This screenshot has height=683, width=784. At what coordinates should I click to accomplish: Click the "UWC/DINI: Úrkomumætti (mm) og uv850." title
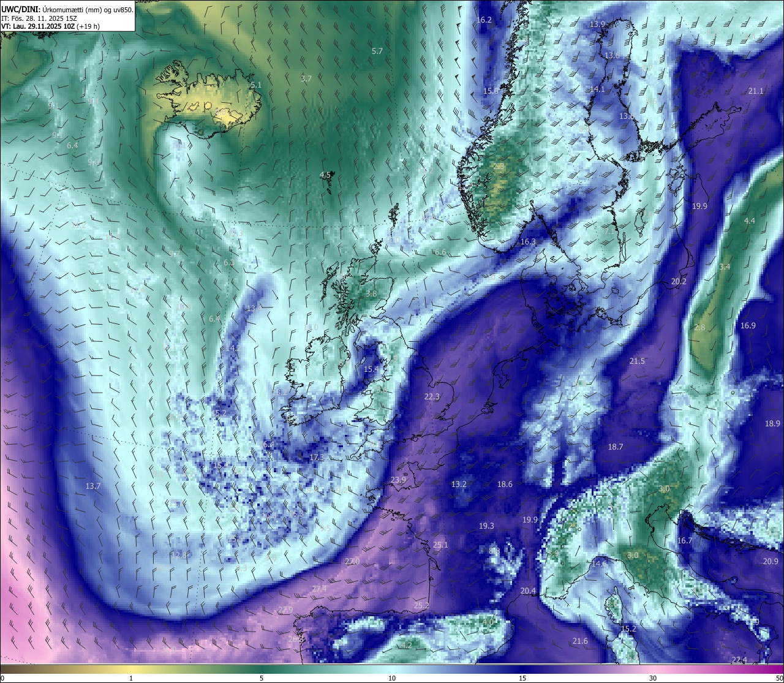67,10
